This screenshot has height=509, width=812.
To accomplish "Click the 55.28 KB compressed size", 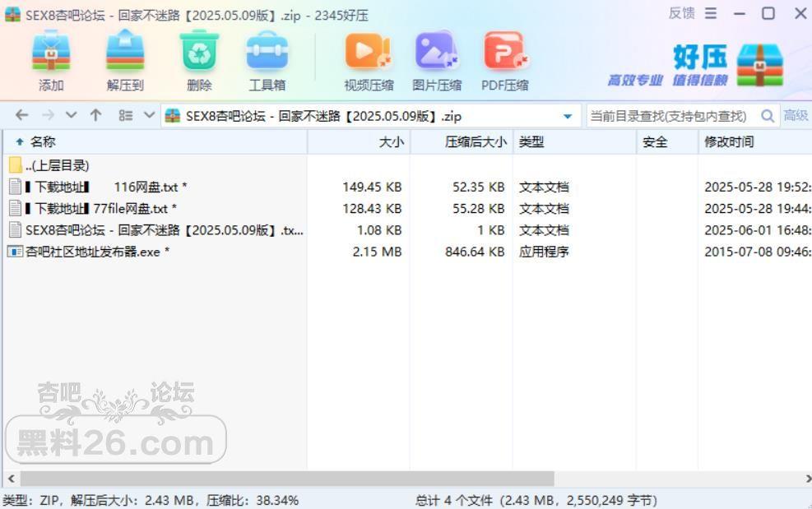I will [x=479, y=209].
